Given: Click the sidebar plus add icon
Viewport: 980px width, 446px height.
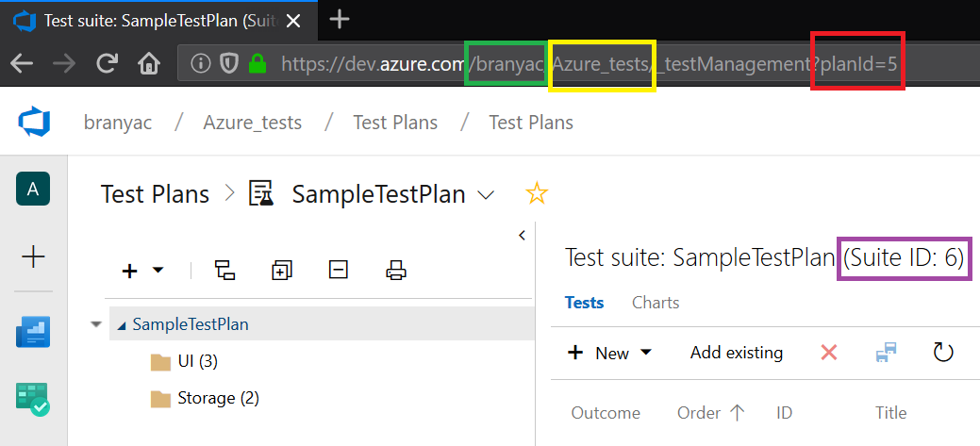Looking at the screenshot, I should pos(33,256).
